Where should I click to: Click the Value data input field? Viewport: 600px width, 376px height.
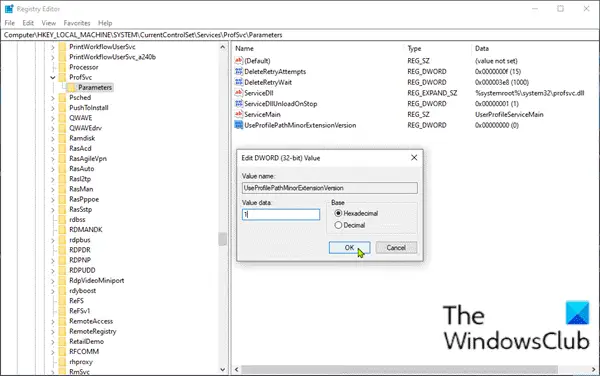pyautogui.click(x=281, y=214)
